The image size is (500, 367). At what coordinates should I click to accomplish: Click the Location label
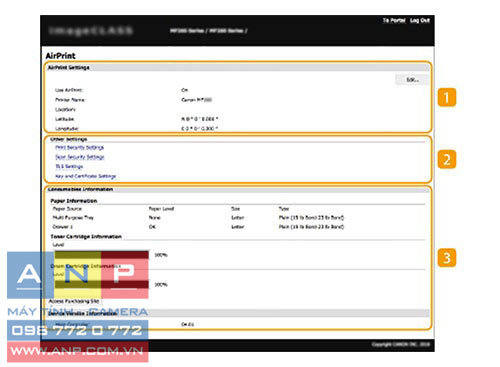(65, 109)
